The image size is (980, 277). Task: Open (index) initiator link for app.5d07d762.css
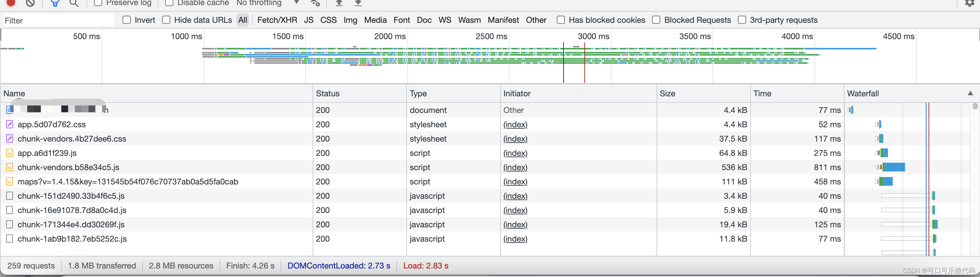(515, 124)
